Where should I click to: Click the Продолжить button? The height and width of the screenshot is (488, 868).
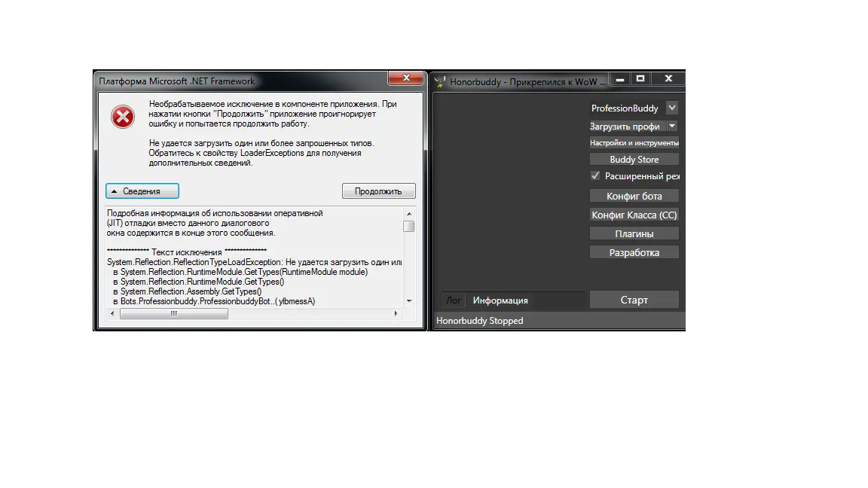click(x=379, y=191)
